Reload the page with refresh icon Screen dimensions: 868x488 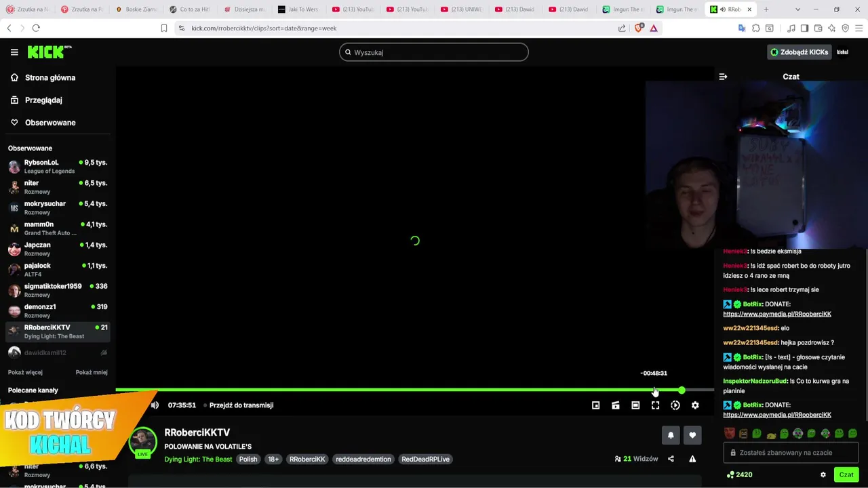(x=36, y=28)
